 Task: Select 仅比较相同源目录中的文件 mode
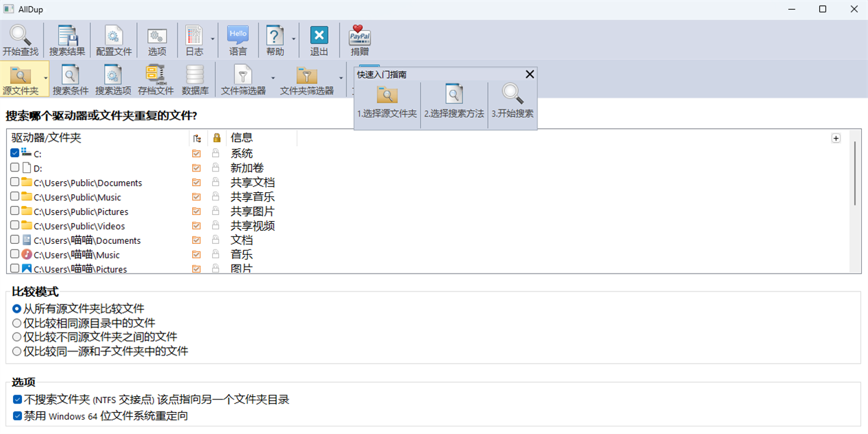(x=17, y=322)
